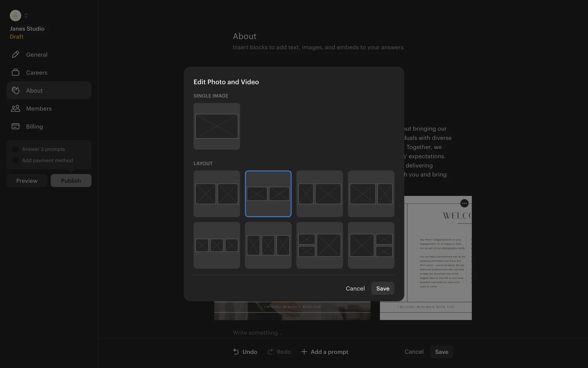Toggle Answer 3 prompts checklist circle
588x368 pixels.
tap(15, 149)
